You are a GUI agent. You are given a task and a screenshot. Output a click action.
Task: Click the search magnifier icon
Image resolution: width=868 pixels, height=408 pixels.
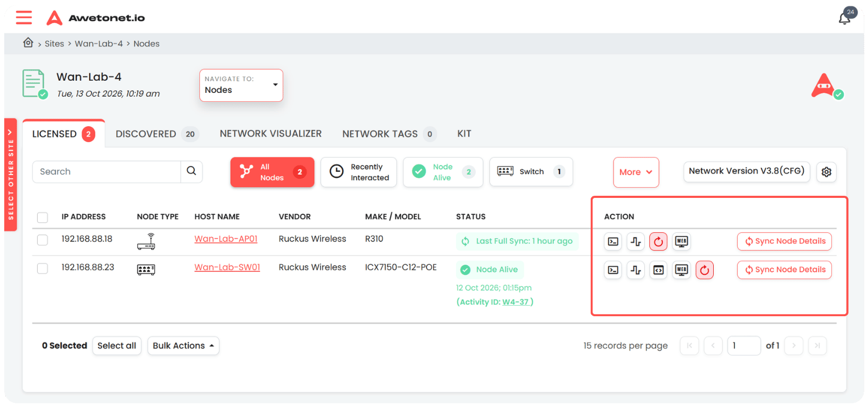point(191,171)
